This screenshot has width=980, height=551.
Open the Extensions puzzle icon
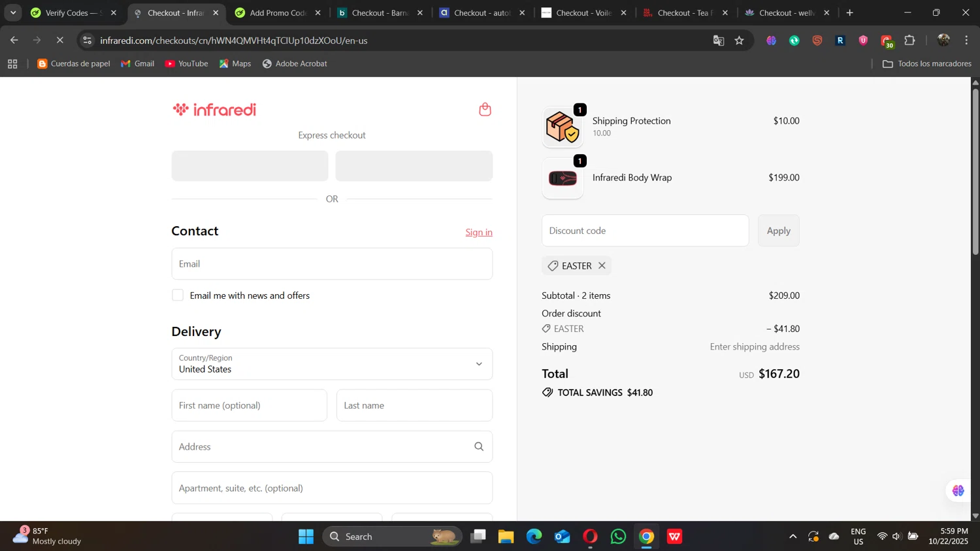coord(909,41)
